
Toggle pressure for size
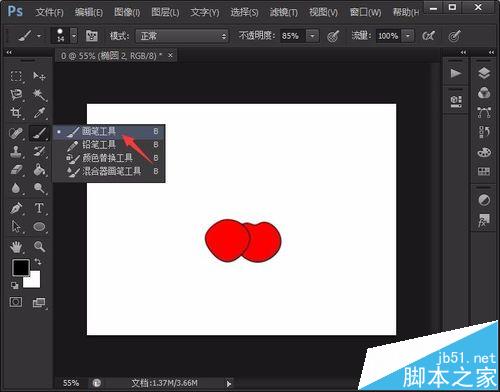pyautogui.click(x=454, y=36)
